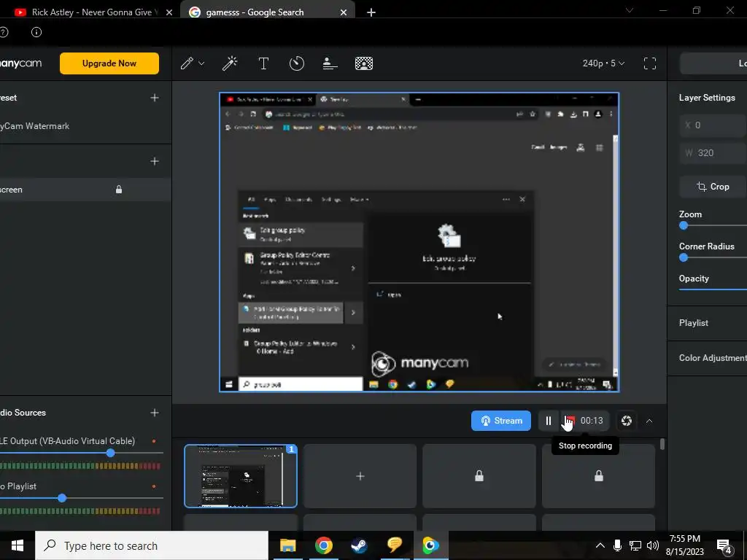Add a new scene in the plus slot

(x=360, y=476)
